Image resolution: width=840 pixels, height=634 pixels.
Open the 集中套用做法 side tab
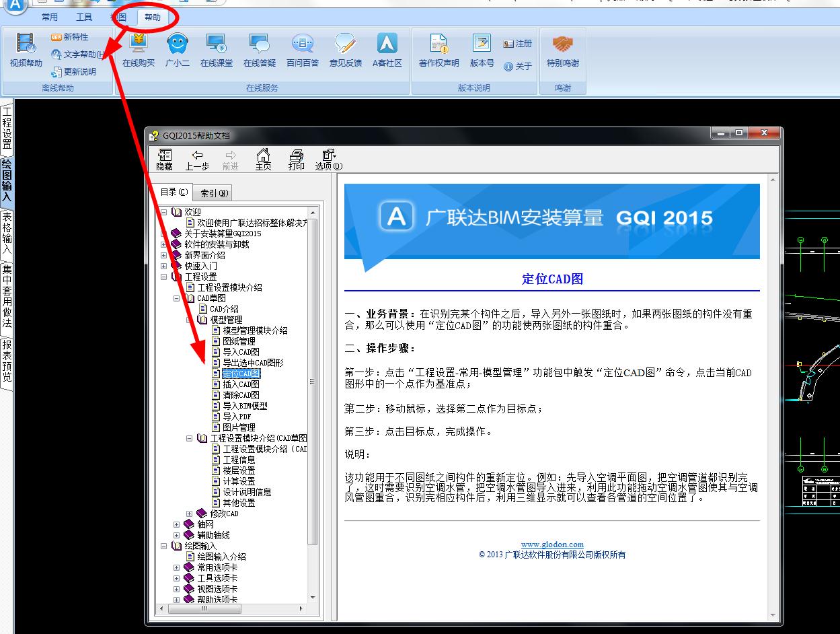(7, 296)
